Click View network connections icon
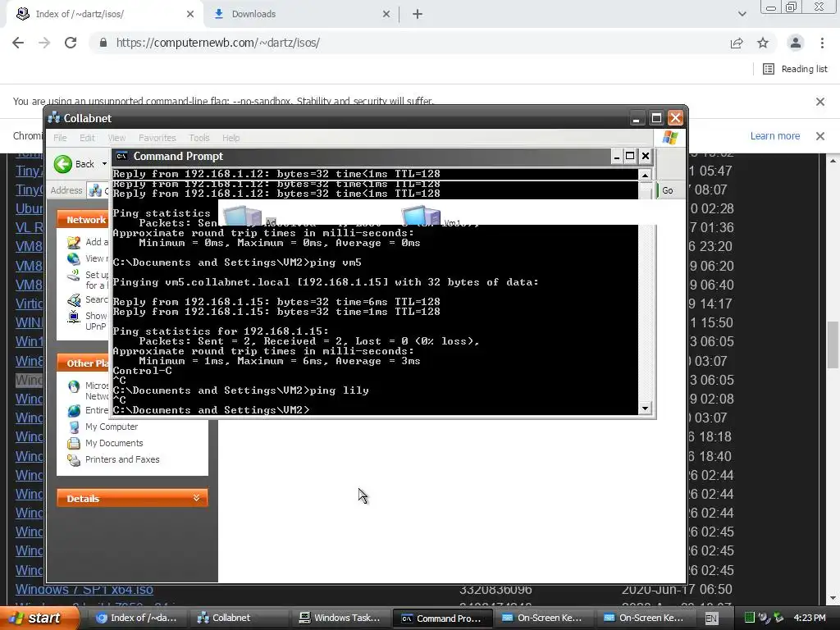The width and height of the screenshot is (840, 630). (x=74, y=258)
